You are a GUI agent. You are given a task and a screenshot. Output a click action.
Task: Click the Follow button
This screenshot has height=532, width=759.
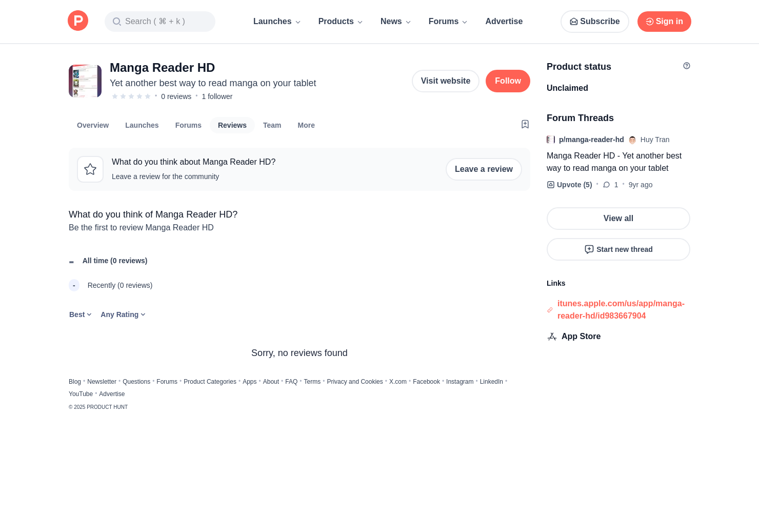click(507, 81)
